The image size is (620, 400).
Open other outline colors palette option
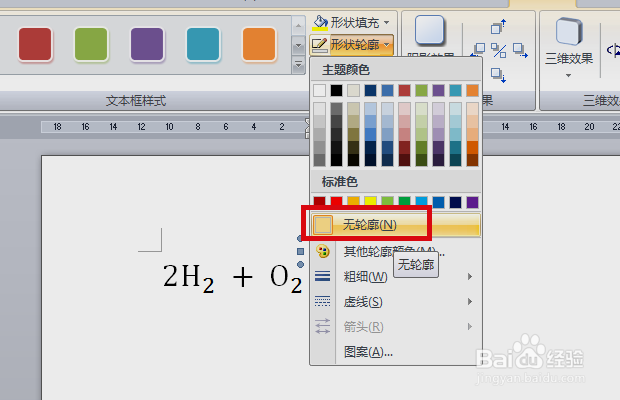click(395, 251)
